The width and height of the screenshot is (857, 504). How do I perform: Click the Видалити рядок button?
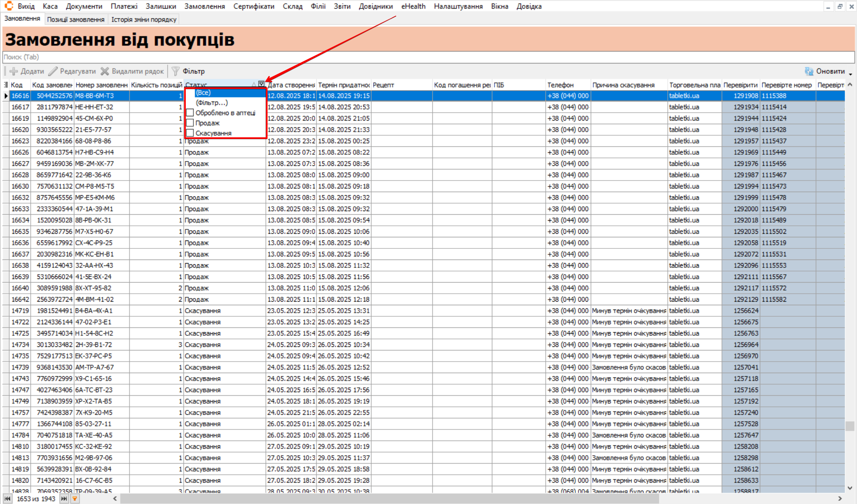pos(132,71)
